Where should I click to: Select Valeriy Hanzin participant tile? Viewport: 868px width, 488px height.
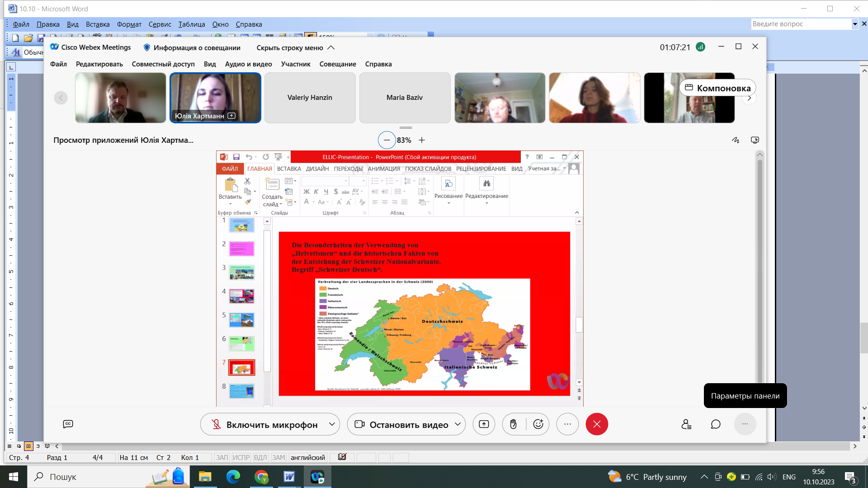pos(310,98)
